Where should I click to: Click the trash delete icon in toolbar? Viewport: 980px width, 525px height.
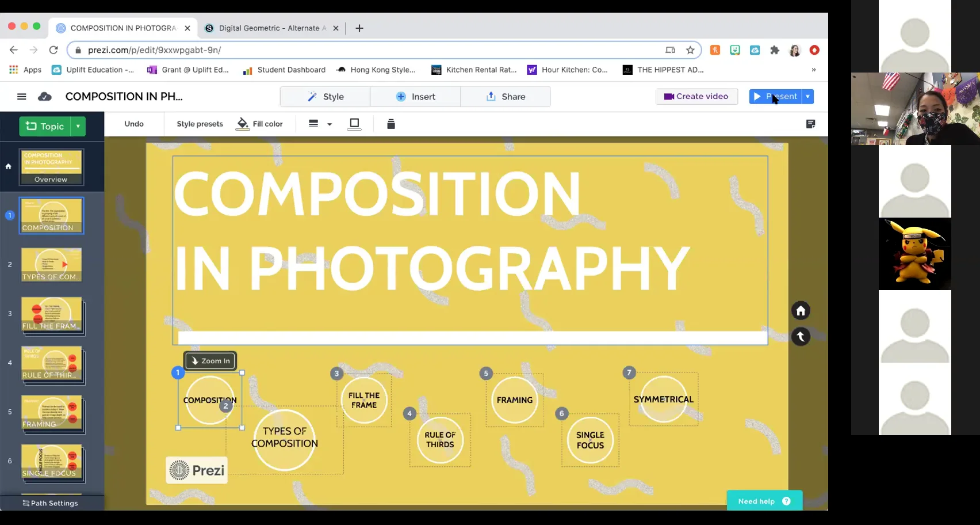coord(391,124)
